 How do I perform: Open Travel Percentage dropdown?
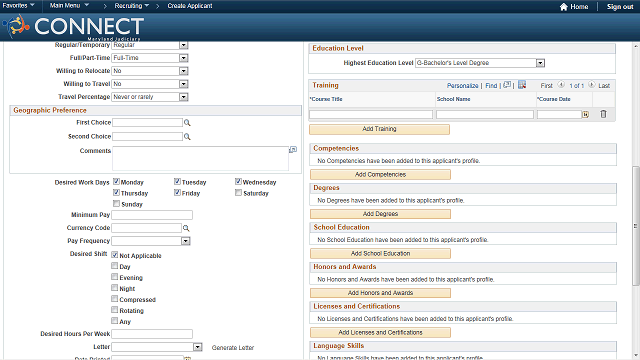tap(184, 97)
